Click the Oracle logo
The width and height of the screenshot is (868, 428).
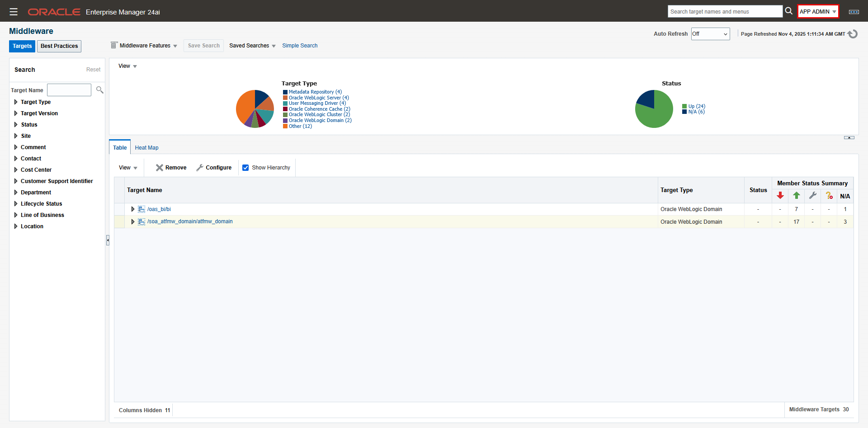click(54, 12)
